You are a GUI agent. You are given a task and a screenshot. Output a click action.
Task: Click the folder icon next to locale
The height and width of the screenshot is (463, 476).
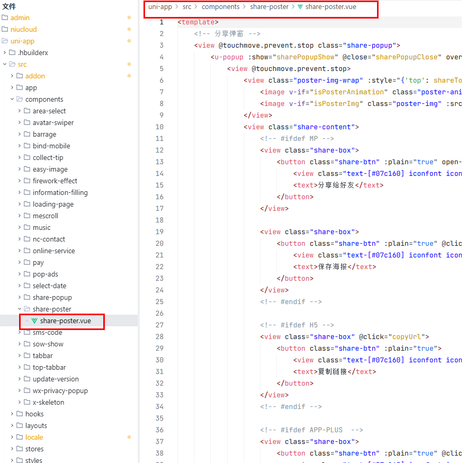20,437
